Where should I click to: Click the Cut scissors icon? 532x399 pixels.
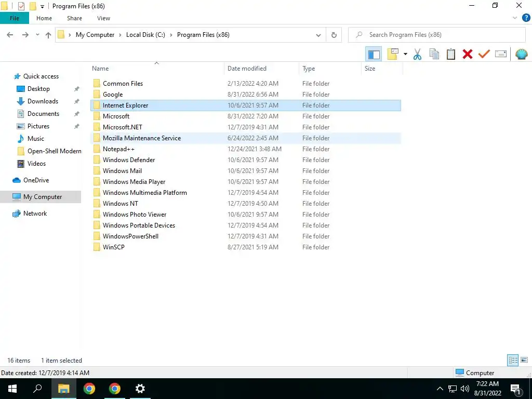pyautogui.click(x=417, y=54)
